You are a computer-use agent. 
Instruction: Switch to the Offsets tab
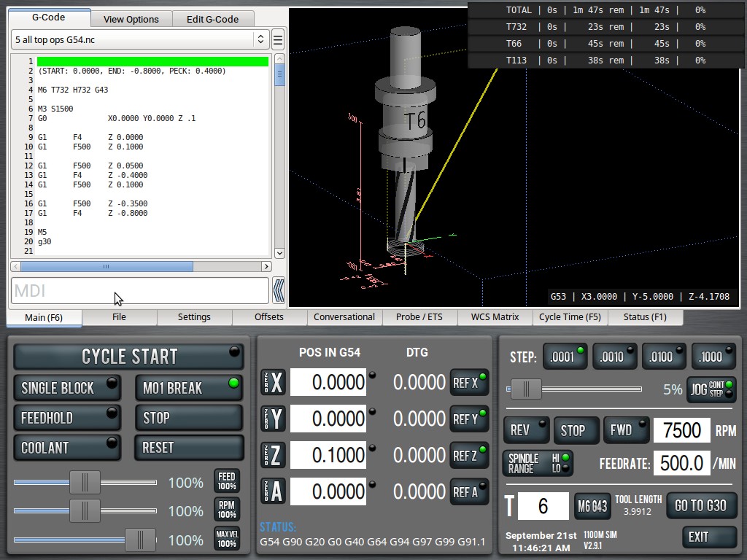[x=269, y=317]
